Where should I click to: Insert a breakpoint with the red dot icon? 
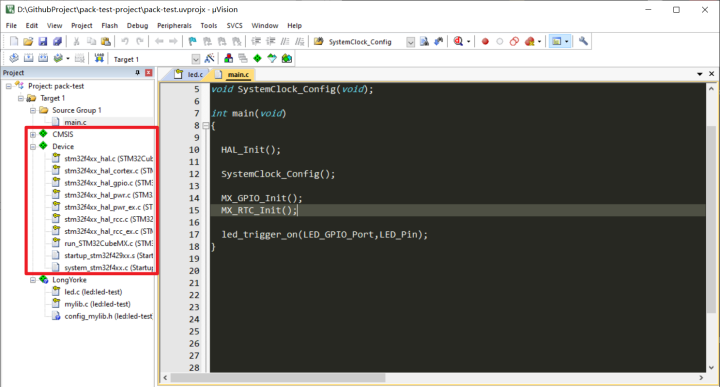[x=485, y=41]
